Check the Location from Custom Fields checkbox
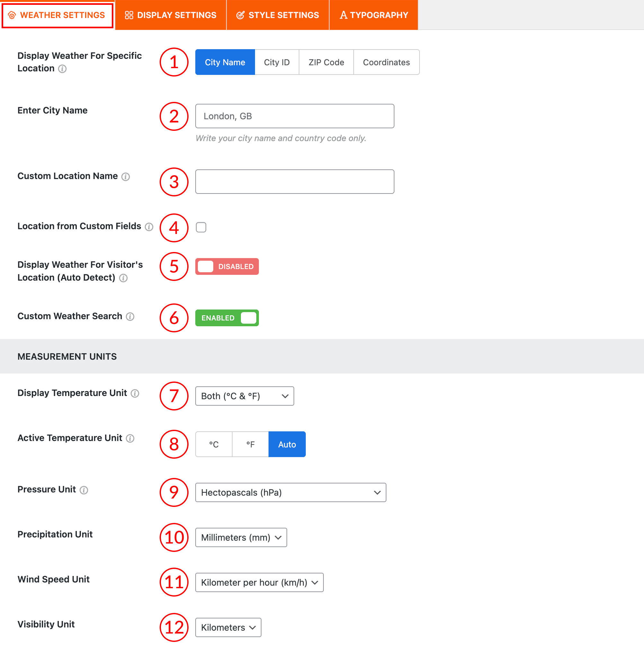The image size is (644, 648). point(201,227)
